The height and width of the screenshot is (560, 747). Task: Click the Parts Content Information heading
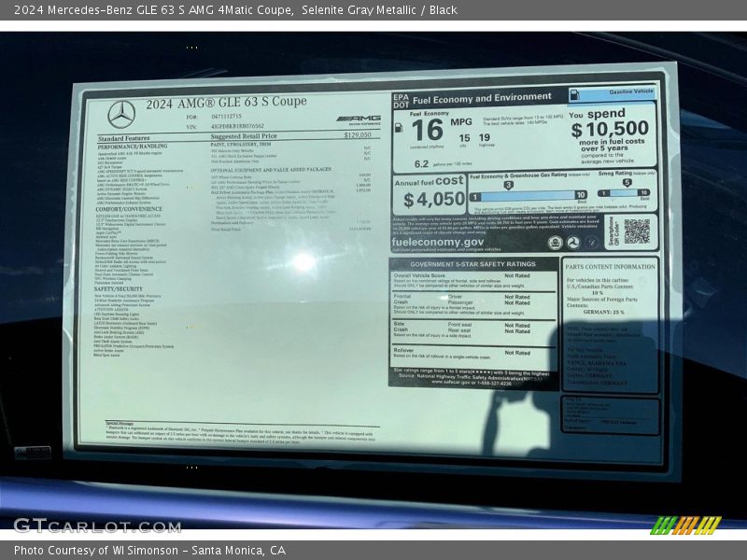tap(610, 266)
